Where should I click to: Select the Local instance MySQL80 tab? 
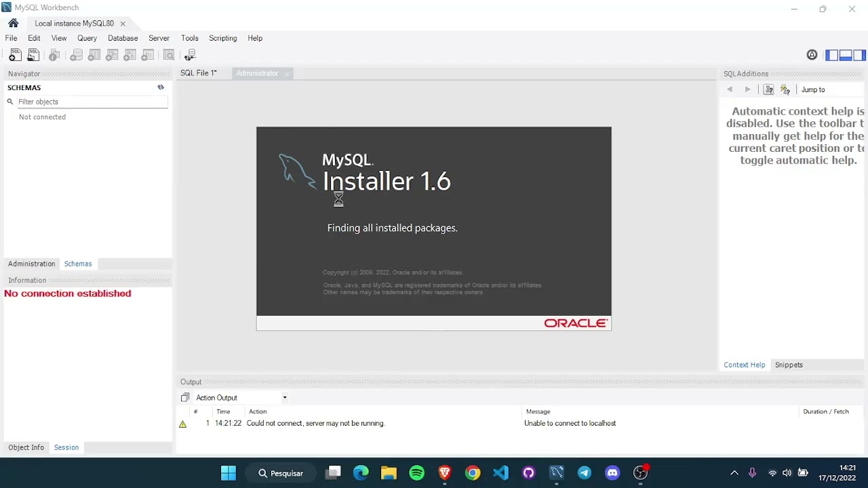pyautogui.click(x=74, y=23)
